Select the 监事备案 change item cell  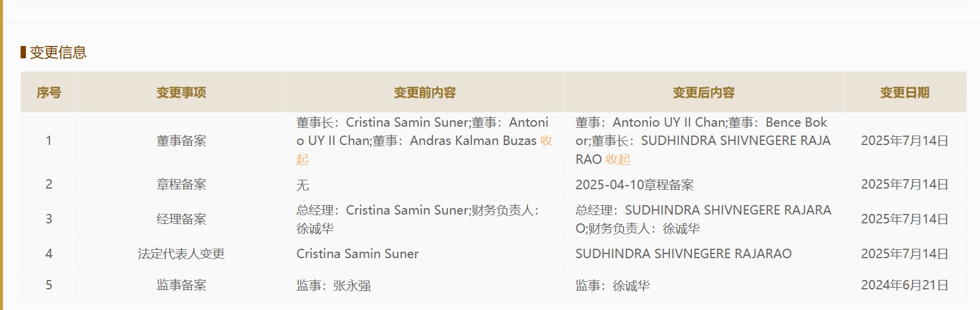[181, 285]
